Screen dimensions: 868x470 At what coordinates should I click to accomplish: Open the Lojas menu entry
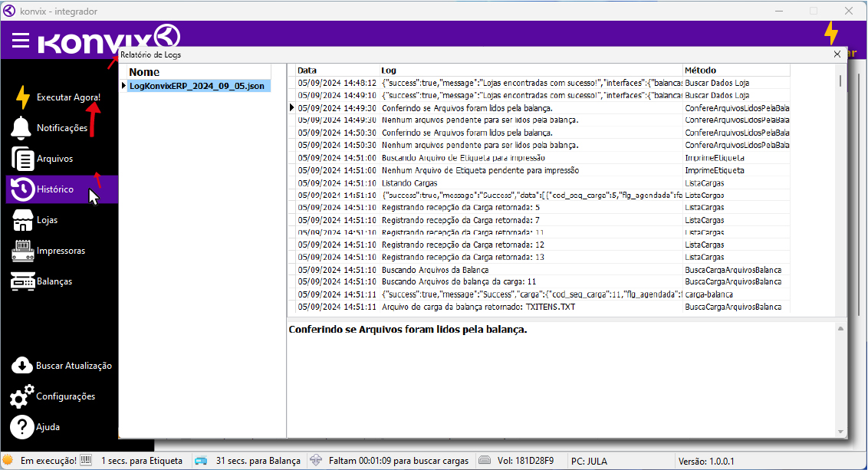click(47, 220)
